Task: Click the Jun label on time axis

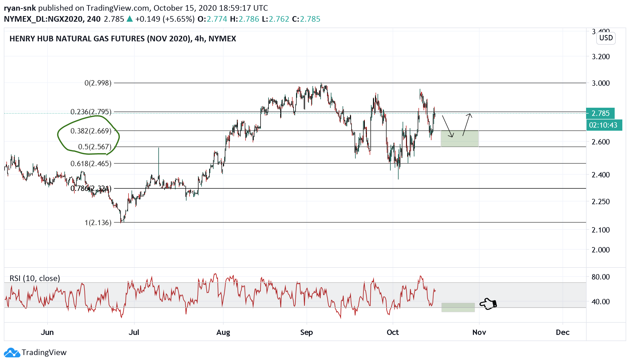Action: coord(47,332)
